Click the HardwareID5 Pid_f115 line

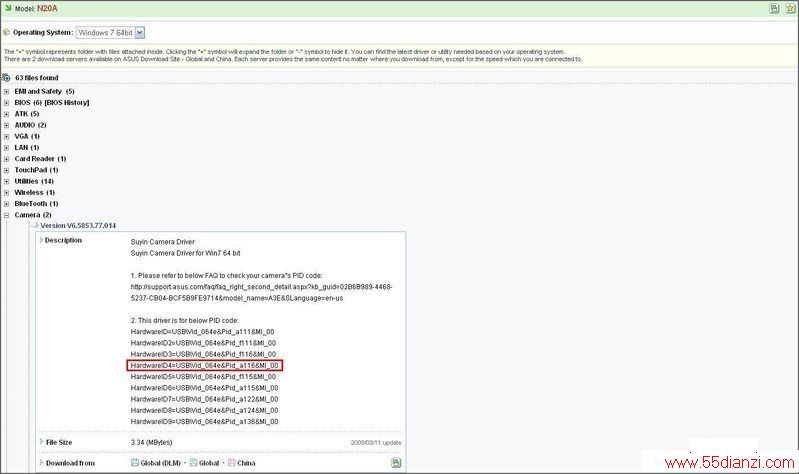203,377
